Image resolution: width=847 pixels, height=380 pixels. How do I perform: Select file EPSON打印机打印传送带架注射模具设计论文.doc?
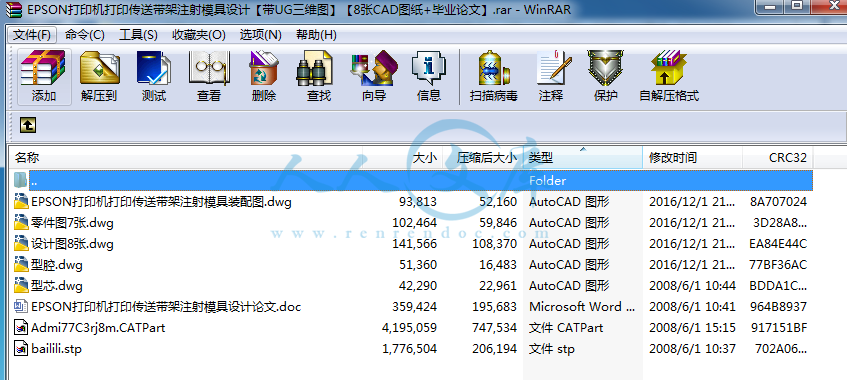166,306
